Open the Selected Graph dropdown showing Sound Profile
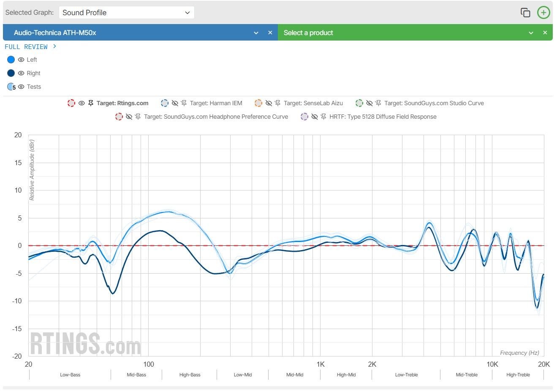557x392 pixels. [x=127, y=13]
